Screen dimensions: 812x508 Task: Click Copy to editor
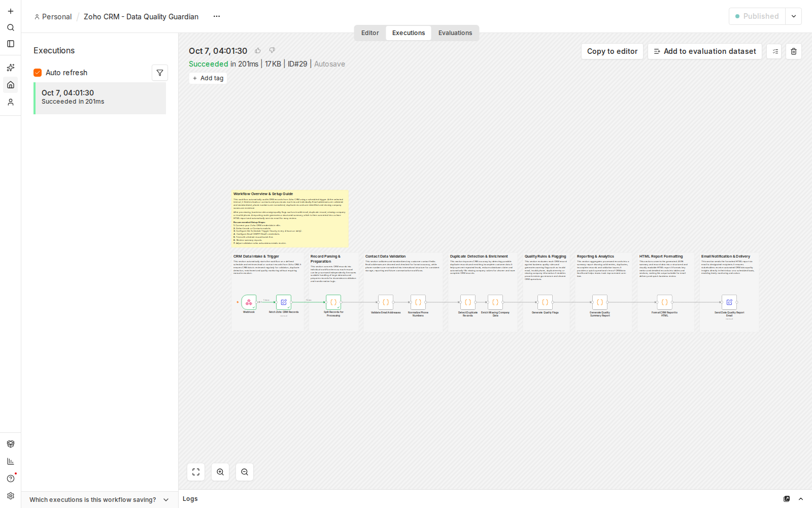click(x=612, y=51)
